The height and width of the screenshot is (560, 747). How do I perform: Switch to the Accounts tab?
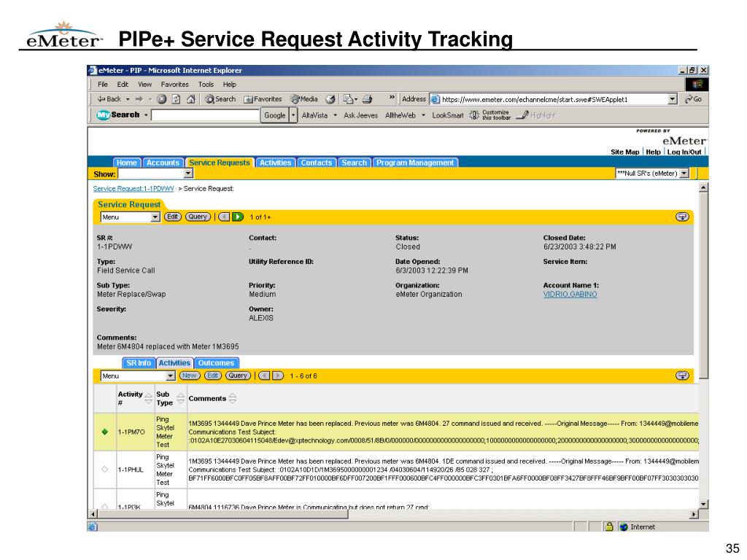(x=163, y=163)
